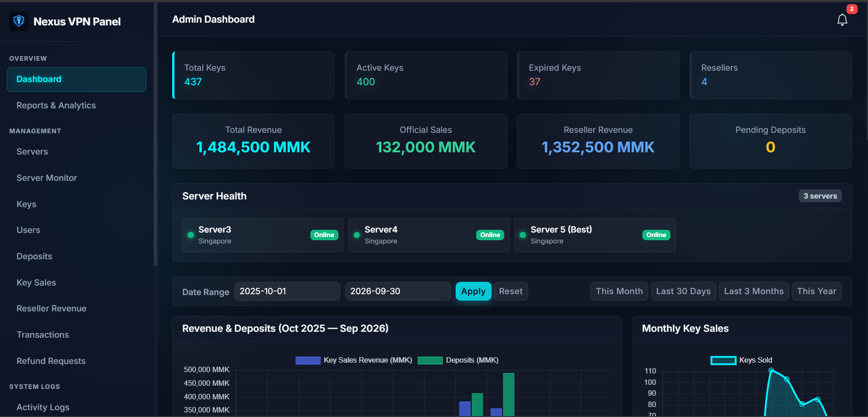Click the sidebar vertical scrollbar
This screenshot has height=417, width=868.
(x=155, y=134)
